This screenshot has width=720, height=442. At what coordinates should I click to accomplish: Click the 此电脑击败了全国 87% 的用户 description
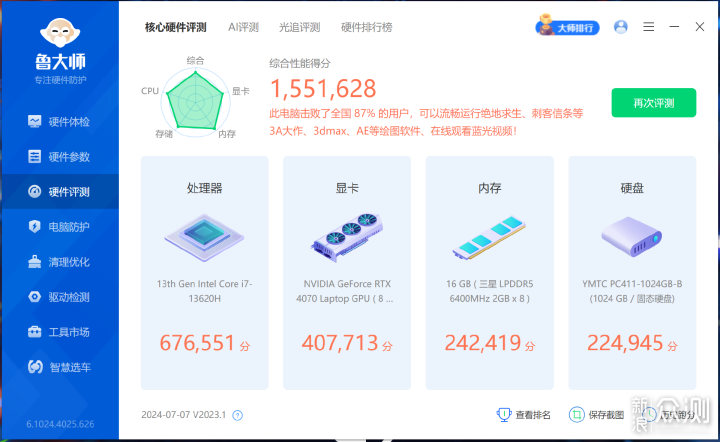coord(426,122)
